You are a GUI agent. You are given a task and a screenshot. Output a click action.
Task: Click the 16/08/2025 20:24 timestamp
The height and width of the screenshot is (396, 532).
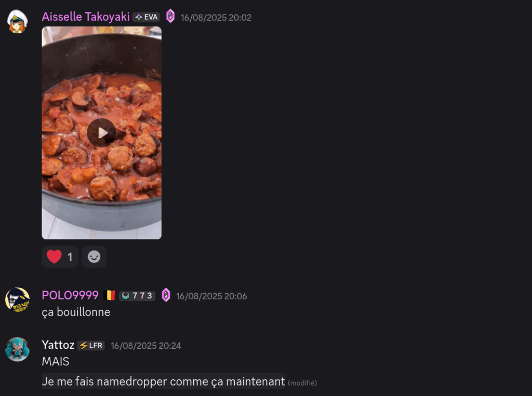[x=146, y=346]
